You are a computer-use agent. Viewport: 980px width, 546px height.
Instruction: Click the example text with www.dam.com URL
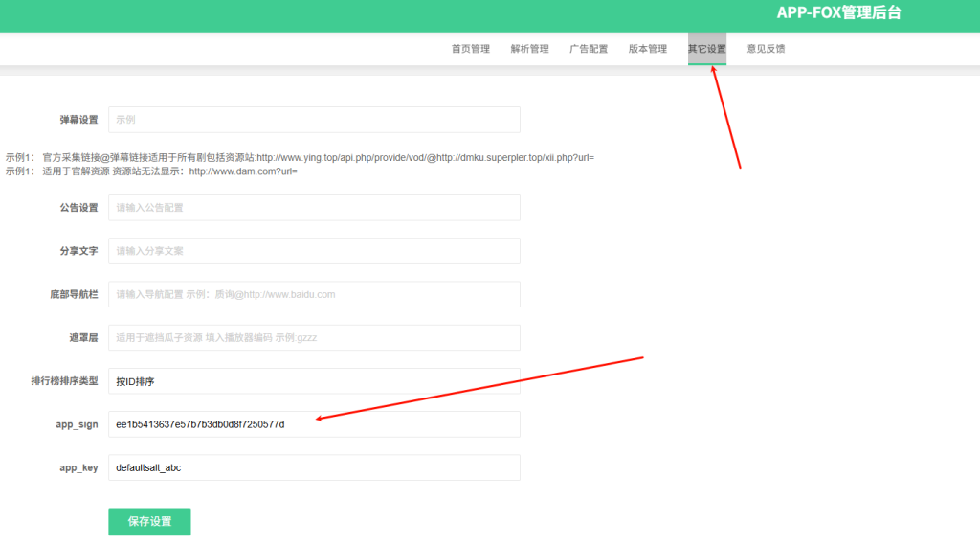[153, 171]
